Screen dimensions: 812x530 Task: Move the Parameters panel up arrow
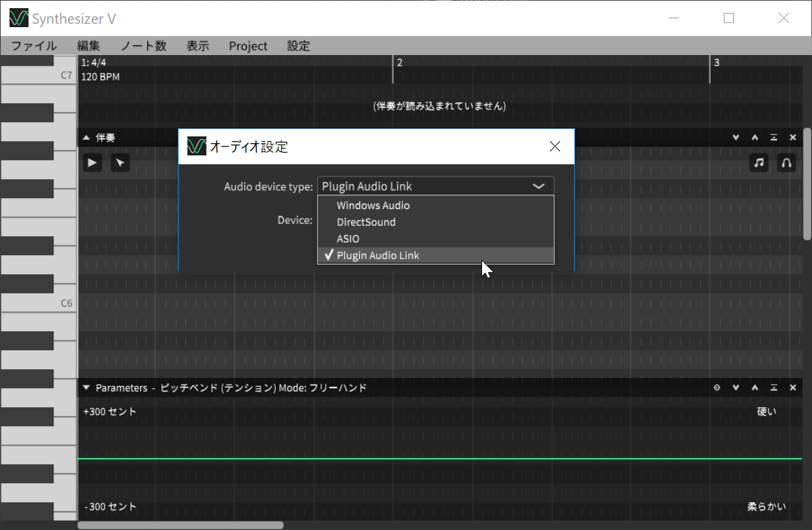click(x=755, y=387)
